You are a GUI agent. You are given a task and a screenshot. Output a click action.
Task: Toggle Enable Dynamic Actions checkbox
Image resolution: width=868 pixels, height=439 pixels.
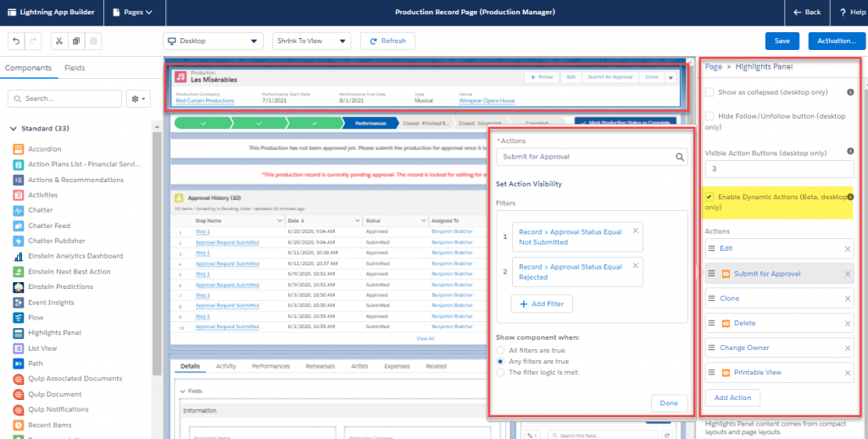(x=709, y=197)
